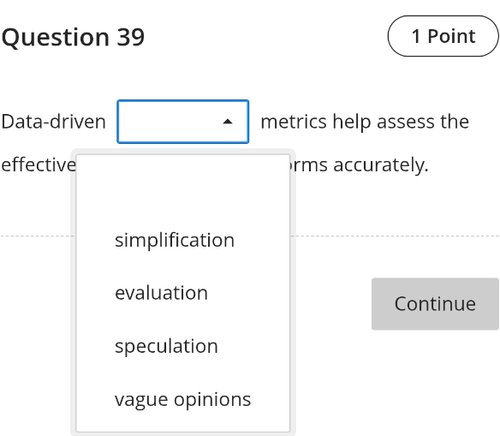Click the word "Point" inside the badge
This screenshot has width=500, height=436.
451,36
